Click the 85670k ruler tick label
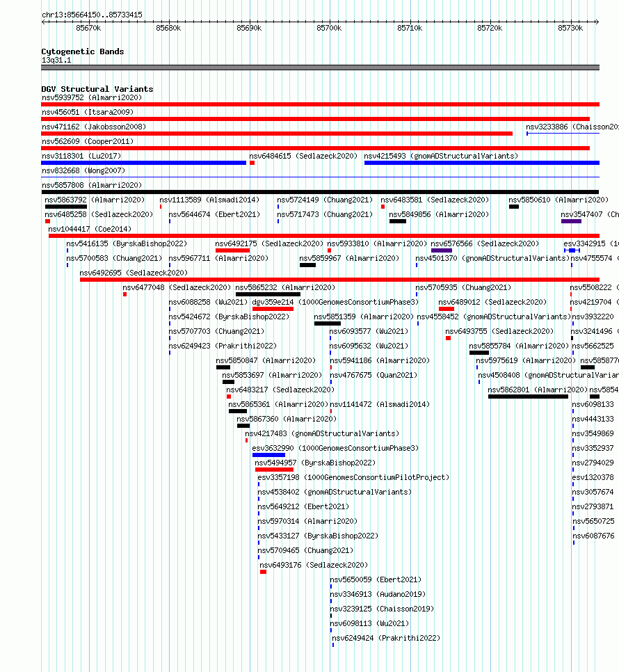Screen dimensions: 619x672 [88, 29]
